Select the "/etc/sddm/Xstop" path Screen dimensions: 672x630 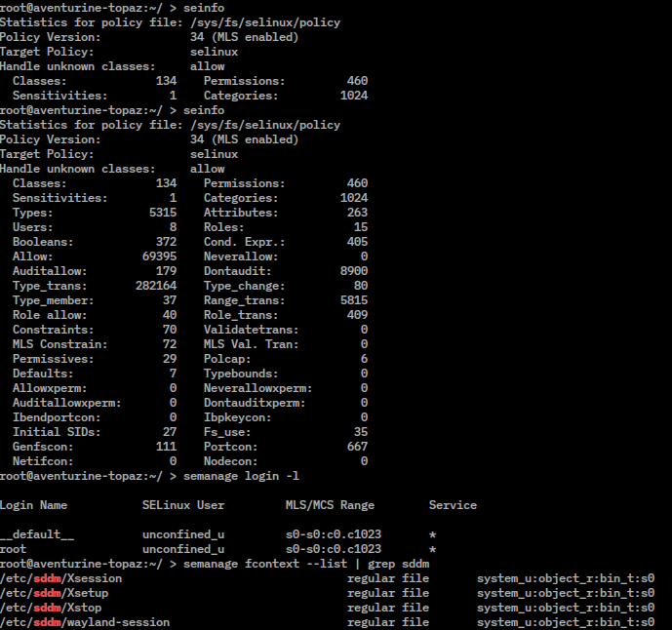pyautogui.click(x=51, y=608)
